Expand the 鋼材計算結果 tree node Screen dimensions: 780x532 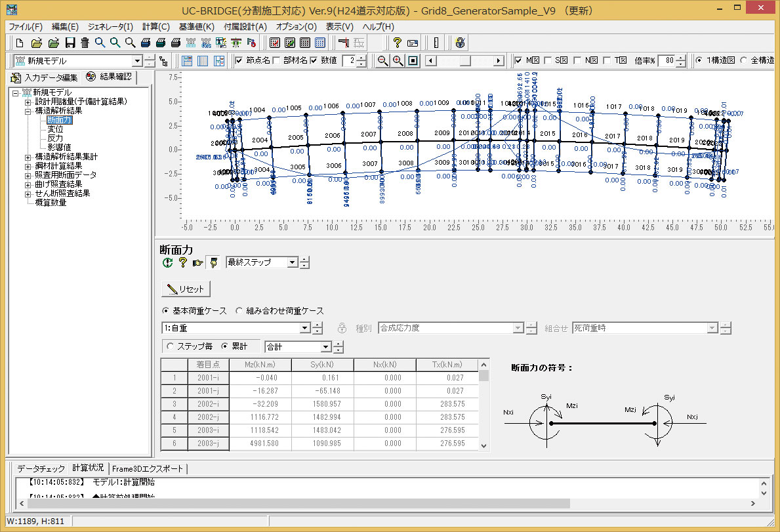28,166
